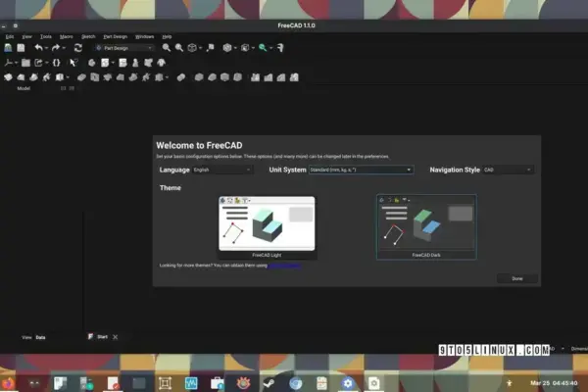The height and width of the screenshot is (392, 588).
Task: Open the Part Design workbench selector
Action: pyautogui.click(x=124, y=48)
